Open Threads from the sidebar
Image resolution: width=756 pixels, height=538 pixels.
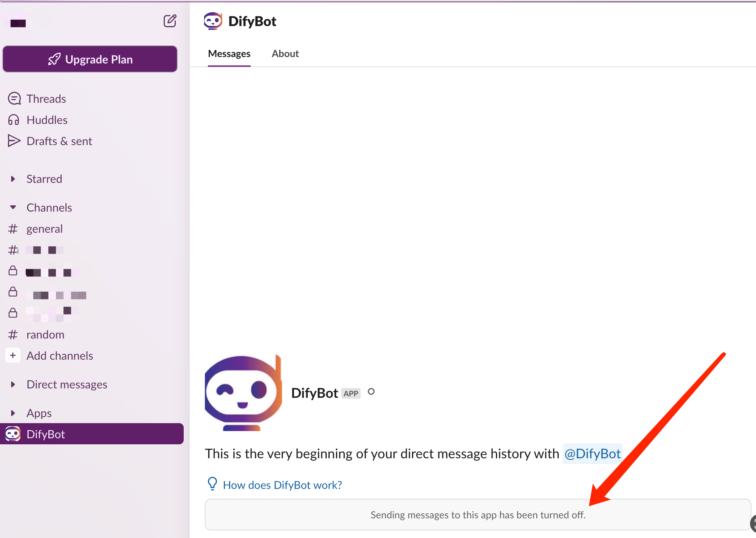click(x=46, y=99)
